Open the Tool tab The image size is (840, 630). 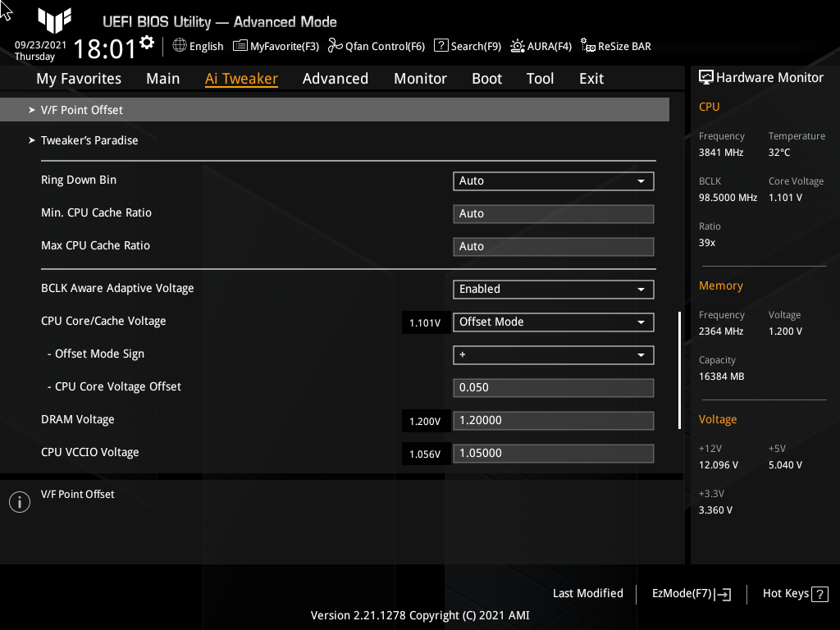[540, 79]
